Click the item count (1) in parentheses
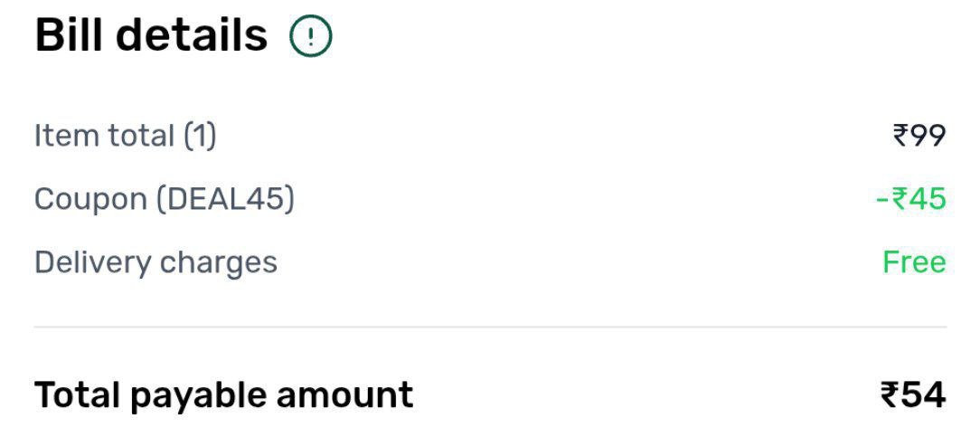 click(200, 136)
